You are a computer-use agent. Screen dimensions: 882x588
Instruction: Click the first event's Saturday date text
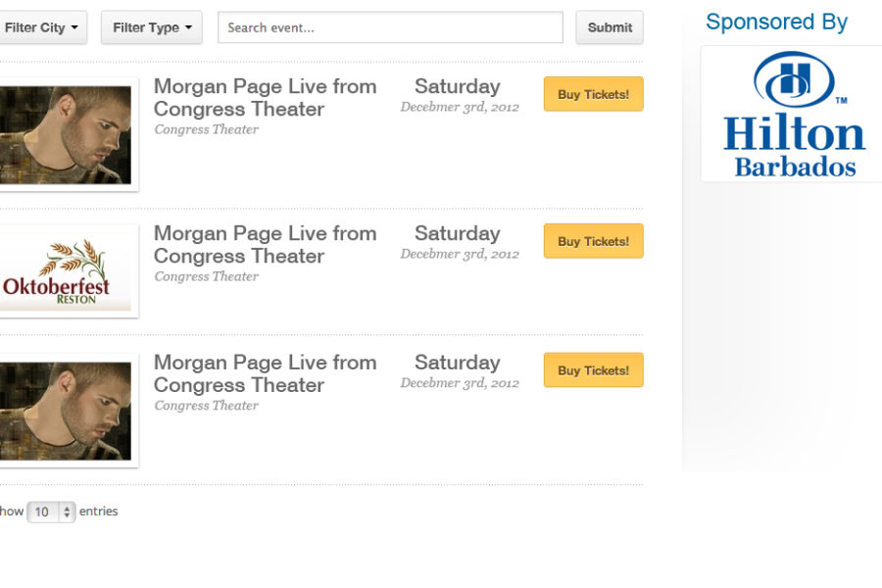(458, 86)
